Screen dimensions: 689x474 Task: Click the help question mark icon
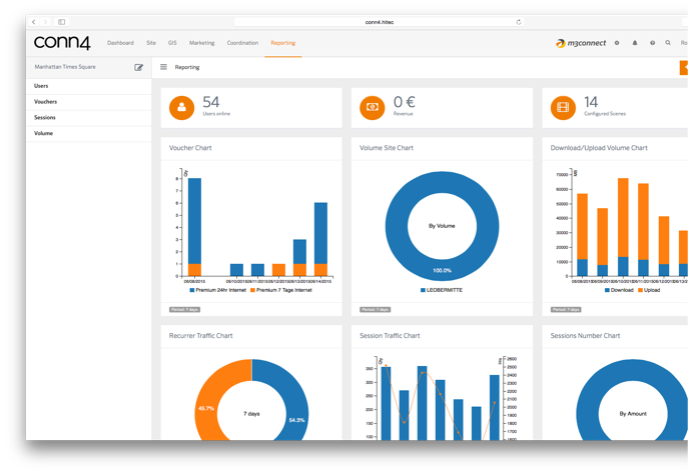[653, 43]
